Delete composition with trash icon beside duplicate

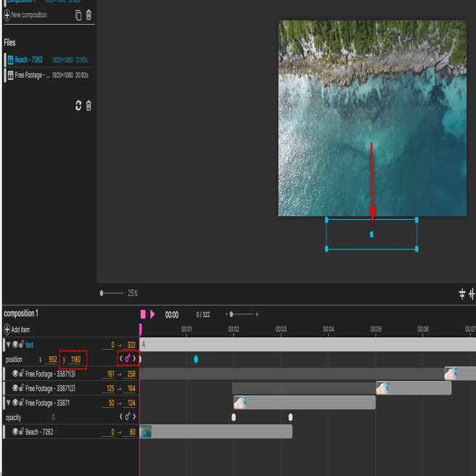[89, 15]
